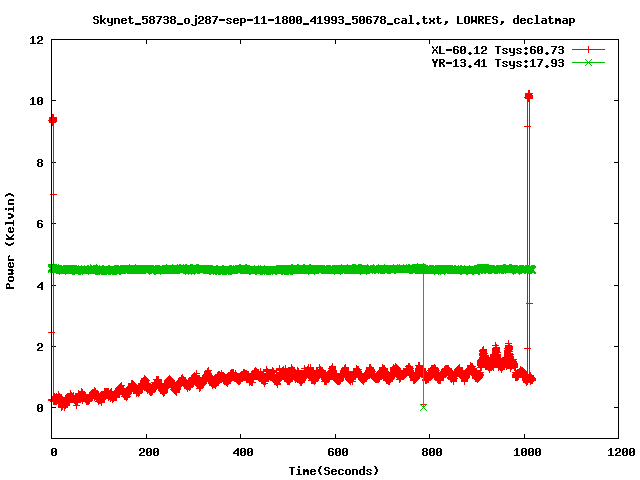640x480 pixels.
Task: Click the red XL trace at 600 seconds
Action: (335, 375)
